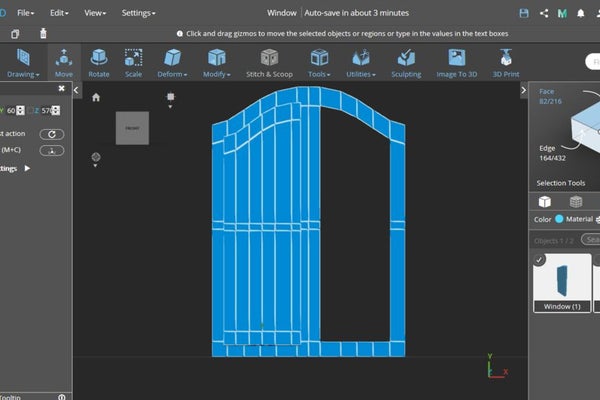Click the Material button

(578, 219)
